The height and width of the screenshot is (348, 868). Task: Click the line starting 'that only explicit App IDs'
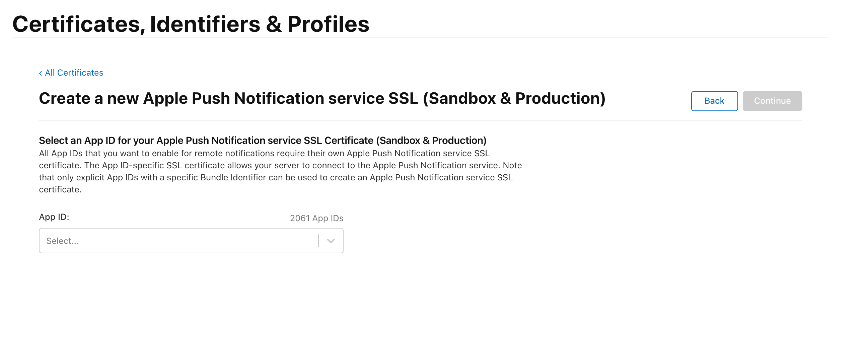(x=275, y=177)
